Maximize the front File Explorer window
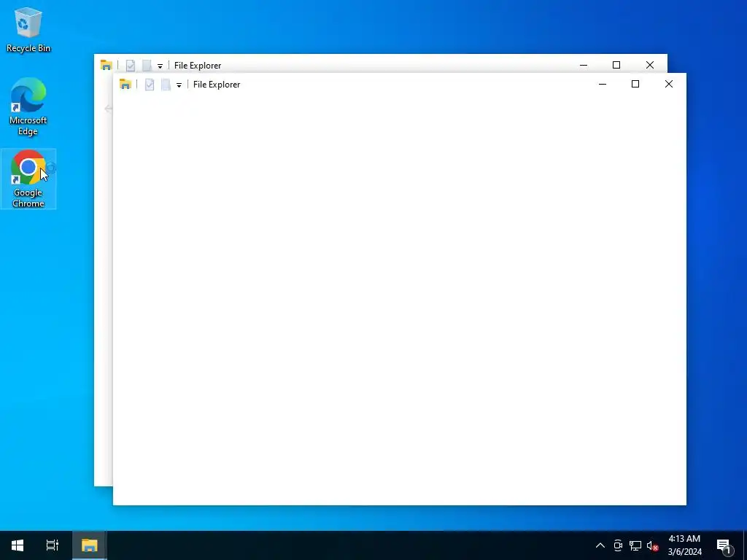Image resolution: width=747 pixels, height=560 pixels. (635, 84)
